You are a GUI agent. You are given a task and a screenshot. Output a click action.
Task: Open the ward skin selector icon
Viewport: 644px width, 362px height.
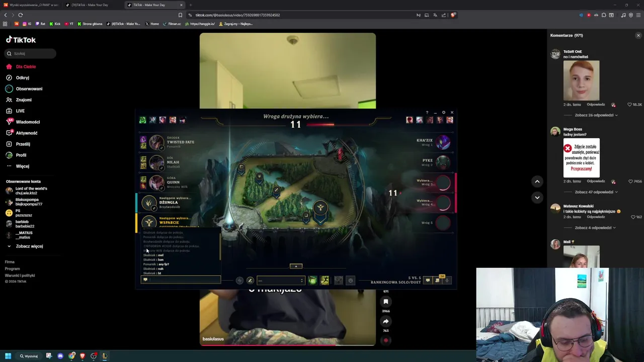click(339, 281)
